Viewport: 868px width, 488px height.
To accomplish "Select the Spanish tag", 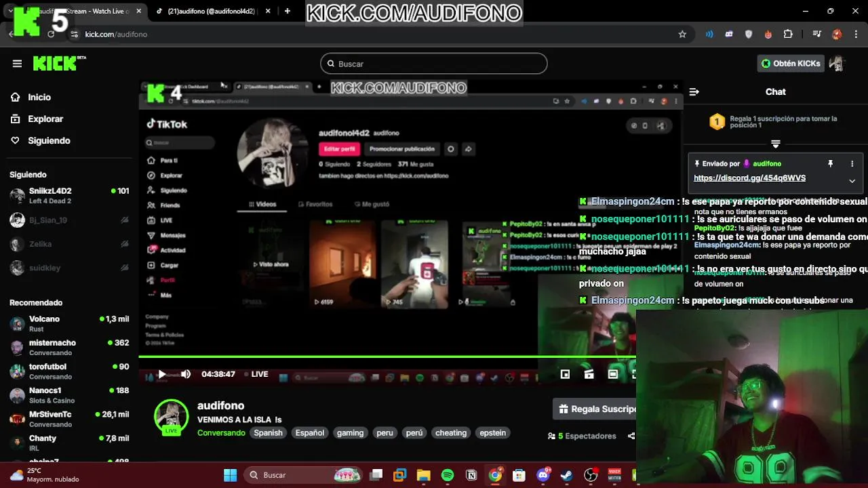I will pos(268,432).
